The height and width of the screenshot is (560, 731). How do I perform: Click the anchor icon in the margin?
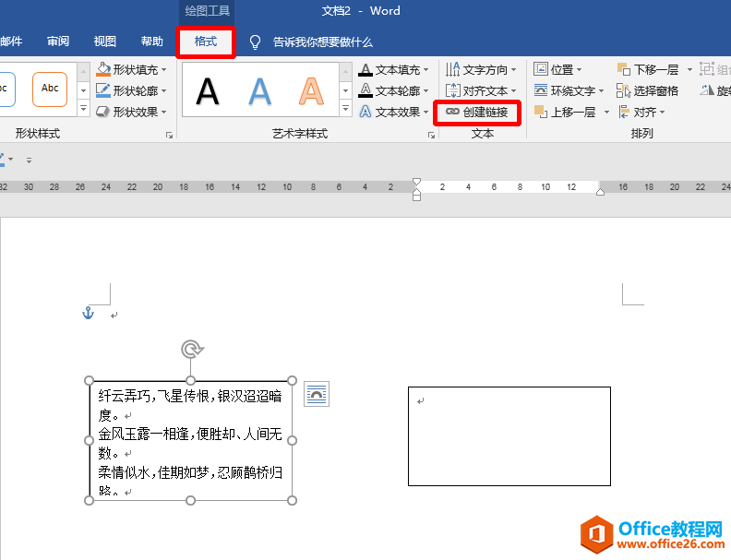click(x=89, y=314)
